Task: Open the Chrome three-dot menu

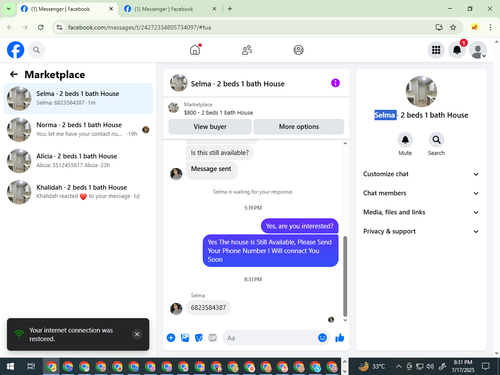Action: pos(490,27)
